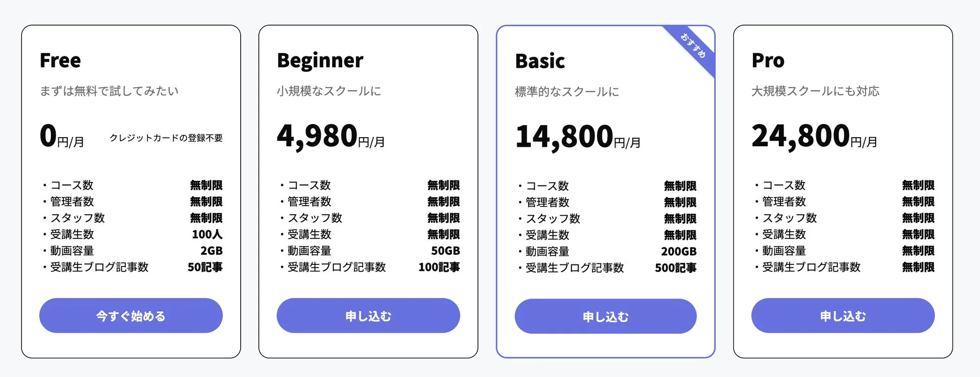Click the 4,980円/月 price text
The width and height of the screenshot is (980, 377).
click(329, 137)
